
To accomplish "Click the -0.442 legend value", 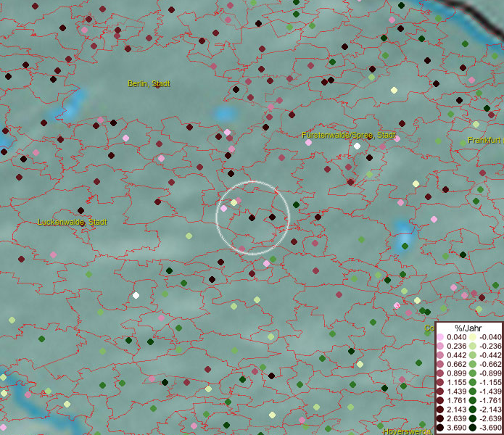I will click(490, 355).
